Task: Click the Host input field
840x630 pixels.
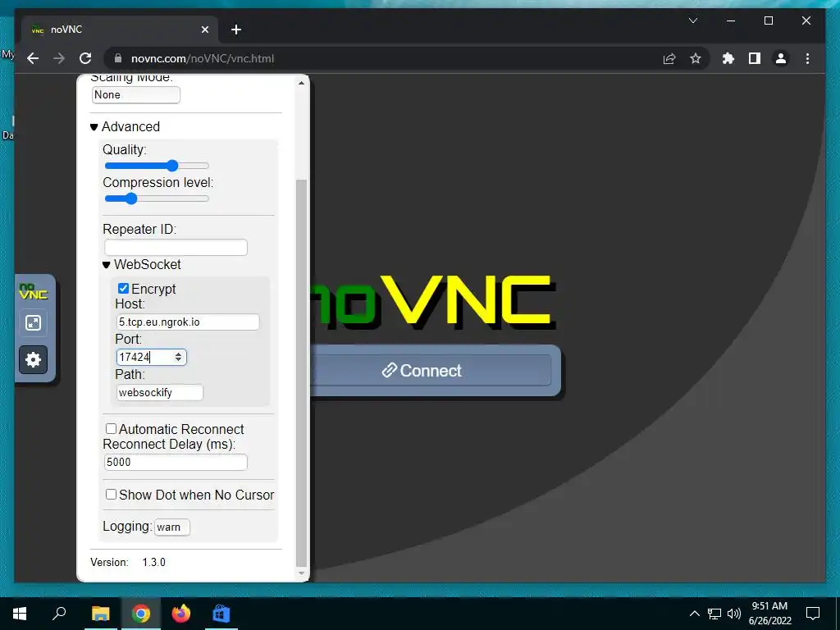Action: pyautogui.click(x=188, y=322)
